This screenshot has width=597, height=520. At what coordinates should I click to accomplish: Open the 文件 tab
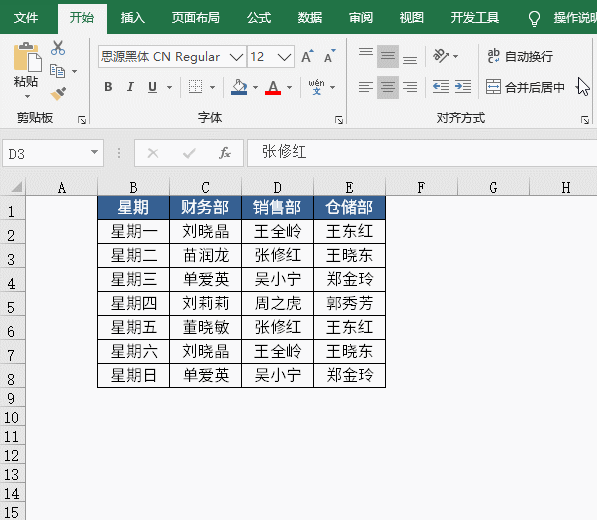point(26,18)
